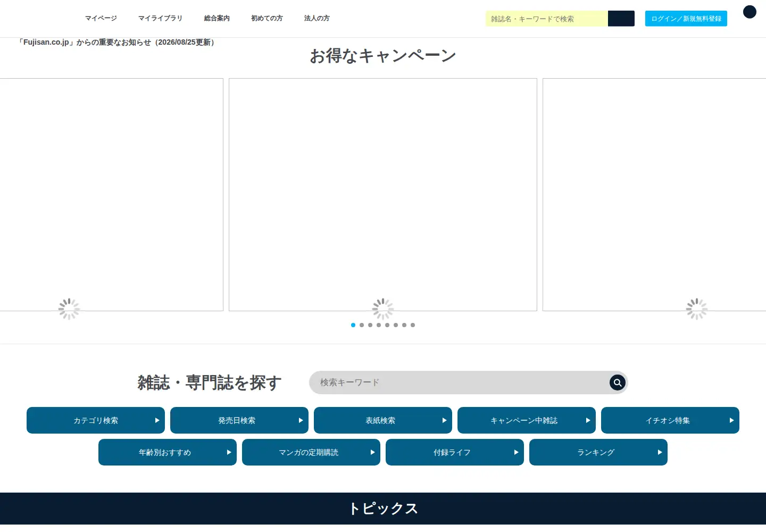Open 総合案内 menu item
Viewport: 766px width, 532px height.
[x=217, y=18]
